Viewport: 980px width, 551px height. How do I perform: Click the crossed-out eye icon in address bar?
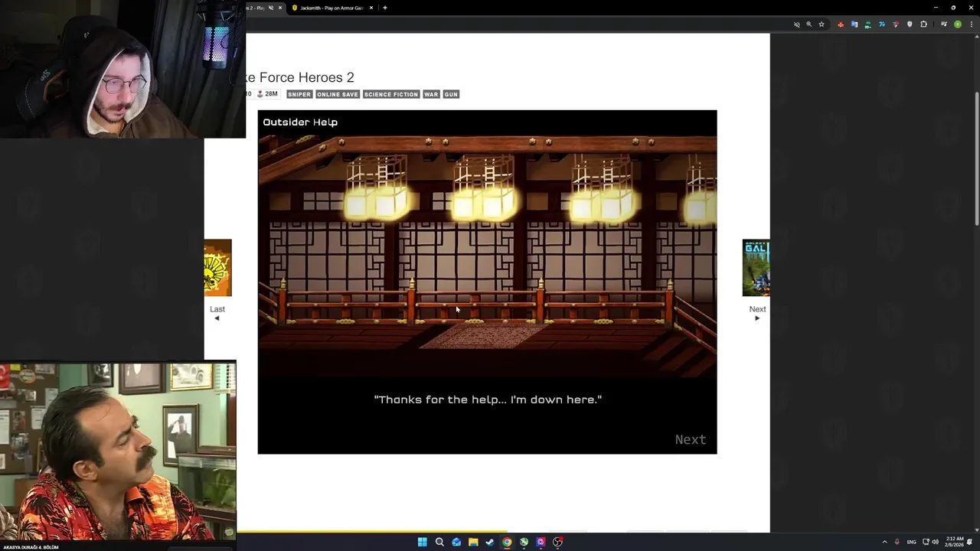pyautogui.click(x=796, y=24)
